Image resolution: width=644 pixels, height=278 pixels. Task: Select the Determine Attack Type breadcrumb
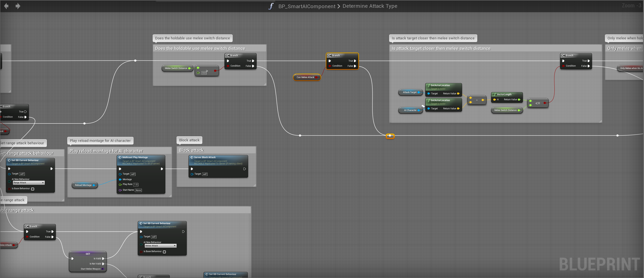coord(369,6)
